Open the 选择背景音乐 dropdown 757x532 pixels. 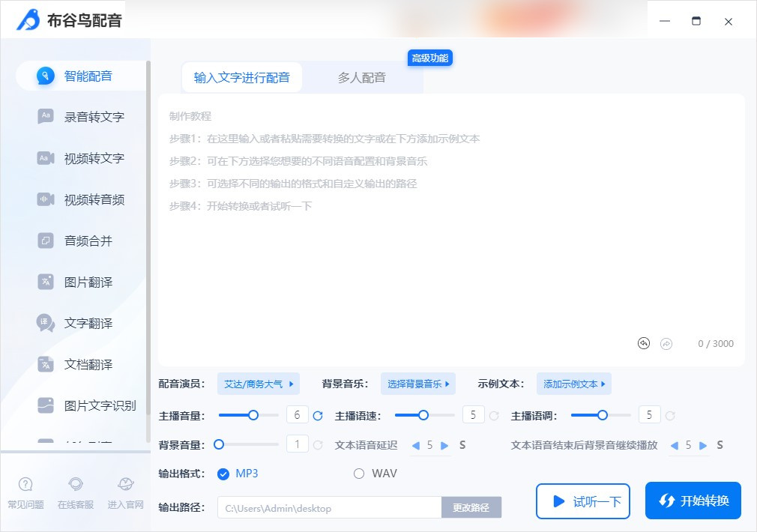[x=418, y=384]
